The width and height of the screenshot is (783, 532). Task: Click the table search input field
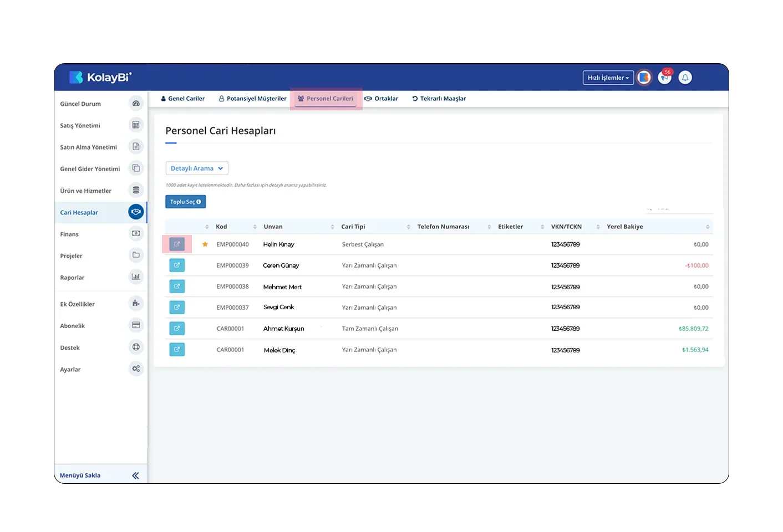click(679, 209)
